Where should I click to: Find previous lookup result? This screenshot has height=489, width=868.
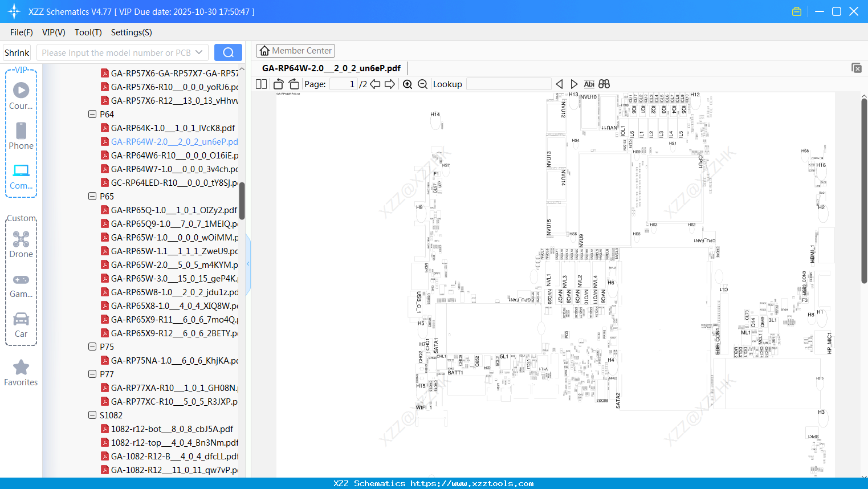tap(559, 84)
